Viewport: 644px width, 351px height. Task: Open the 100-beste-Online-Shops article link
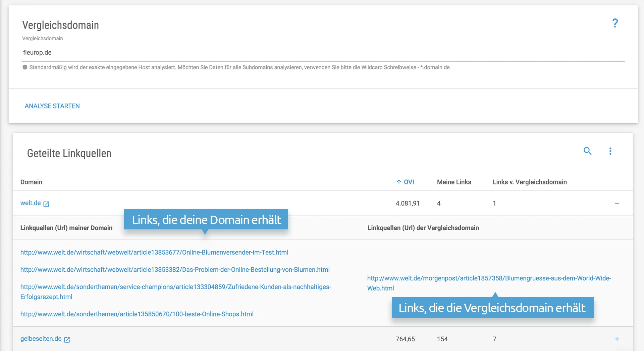pyautogui.click(x=137, y=314)
